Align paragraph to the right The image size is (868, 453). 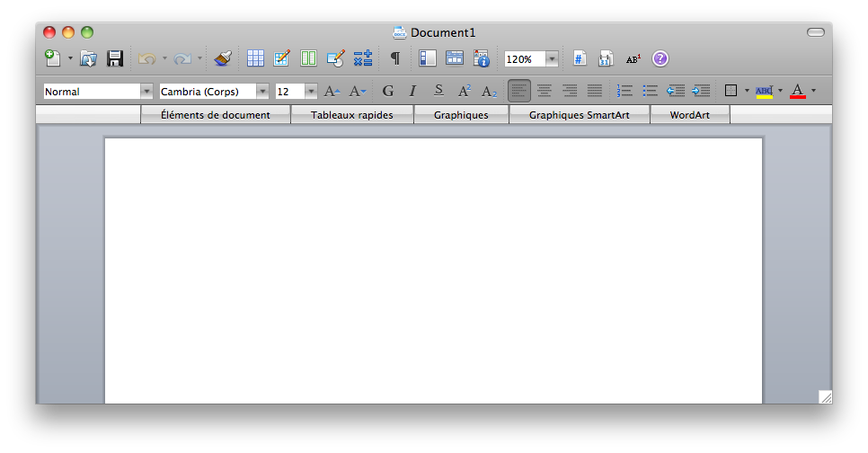click(x=570, y=90)
